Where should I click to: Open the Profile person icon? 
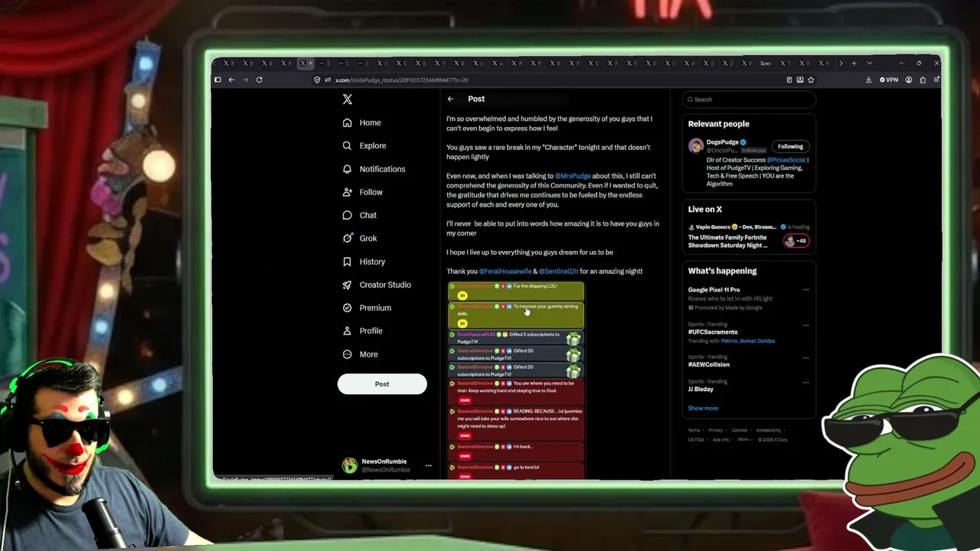click(348, 331)
